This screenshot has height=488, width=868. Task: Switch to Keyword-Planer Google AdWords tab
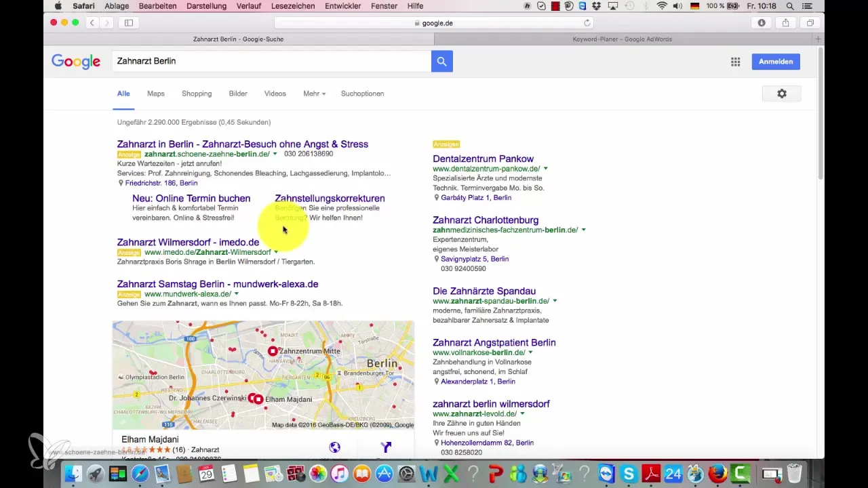(623, 39)
